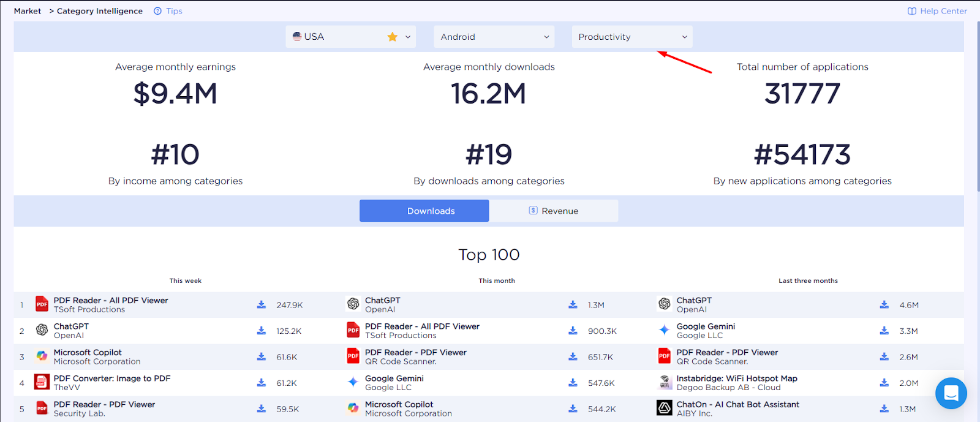Click TSoft PDF Reader icon in This month
The image size is (980, 422).
click(353, 331)
